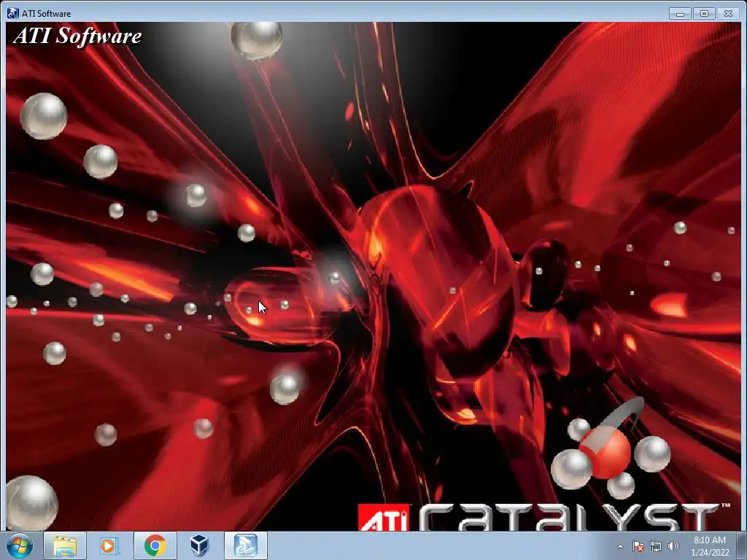Screen dimensions: 747x560
Task: Click the volume speaker tray icon
Action: pyautogui.click(x=673, y=546)
